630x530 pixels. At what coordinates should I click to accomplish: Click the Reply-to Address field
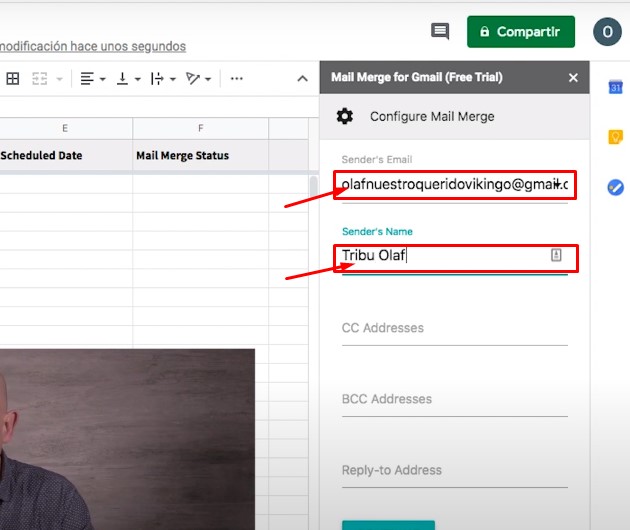pos(454,471)
